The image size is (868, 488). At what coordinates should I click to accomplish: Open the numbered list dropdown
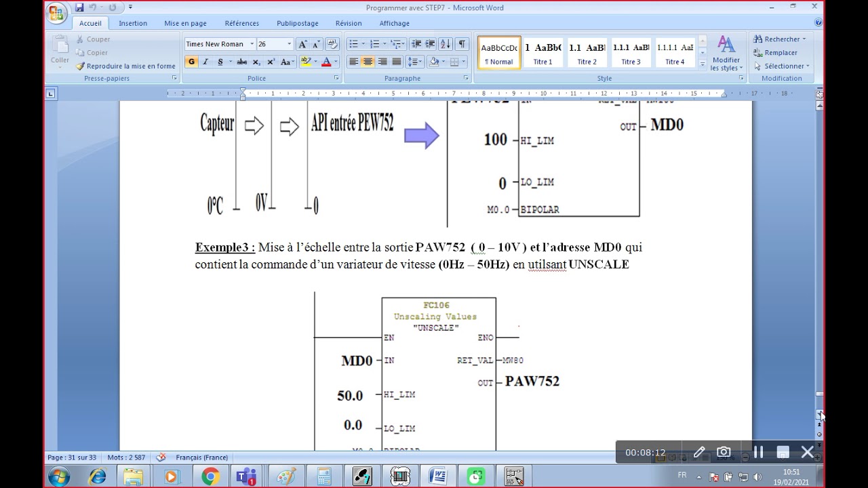click(x=384, y=44)
